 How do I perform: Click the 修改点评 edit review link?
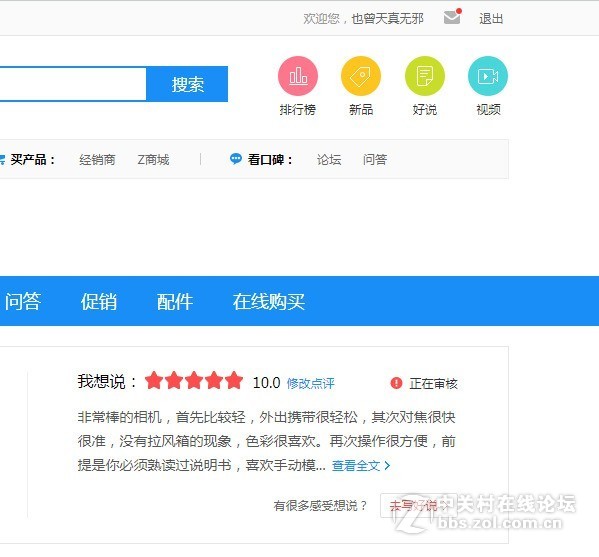(x=311, y=383)
